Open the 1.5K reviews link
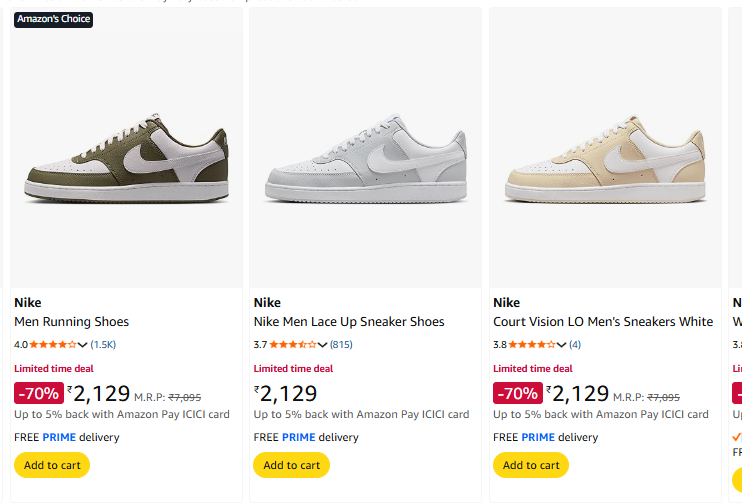This screenshot has width=742, height=504. 104,345
